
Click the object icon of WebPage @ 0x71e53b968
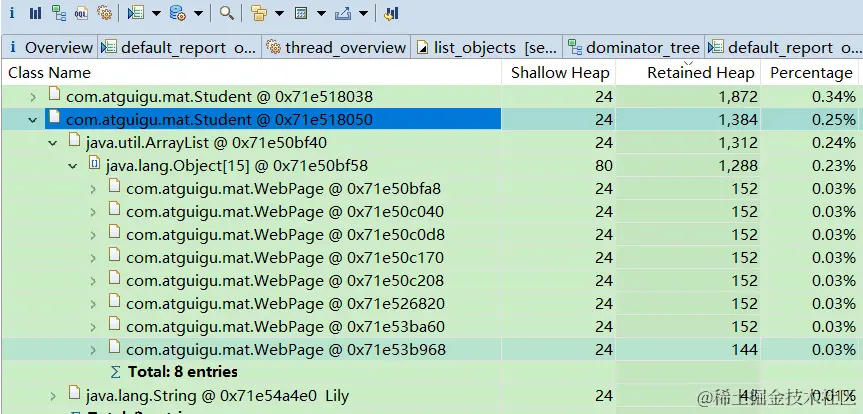point(114,348)
